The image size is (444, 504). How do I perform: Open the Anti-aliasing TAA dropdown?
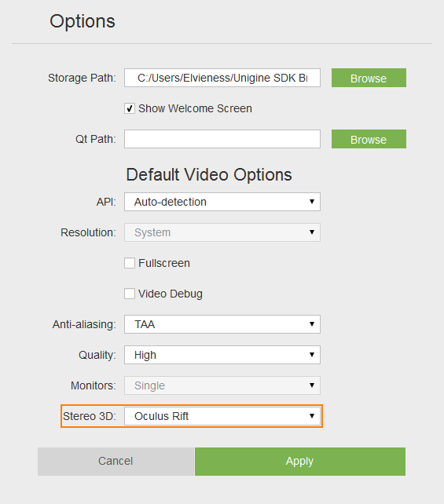tap(222, 324)
